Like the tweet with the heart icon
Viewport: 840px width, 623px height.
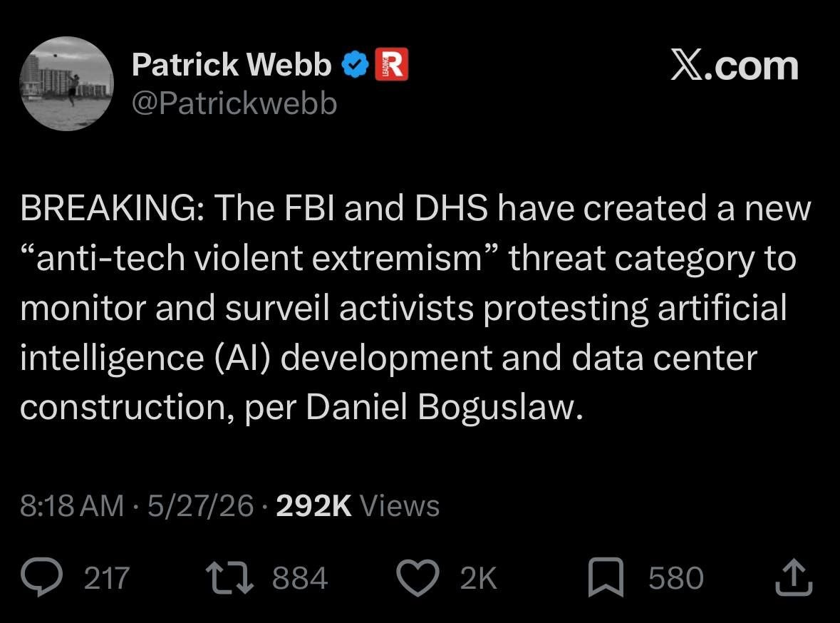point(418,578)
